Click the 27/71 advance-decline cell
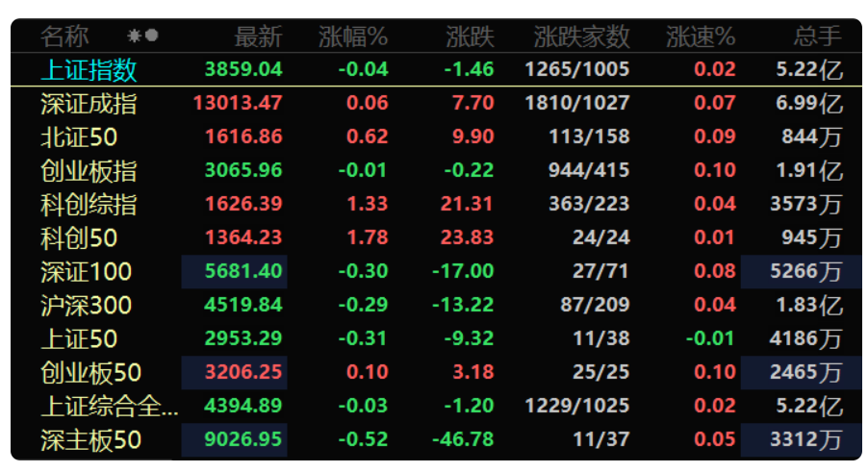This screenshot has width=868, height=472. tap(601, 271)
